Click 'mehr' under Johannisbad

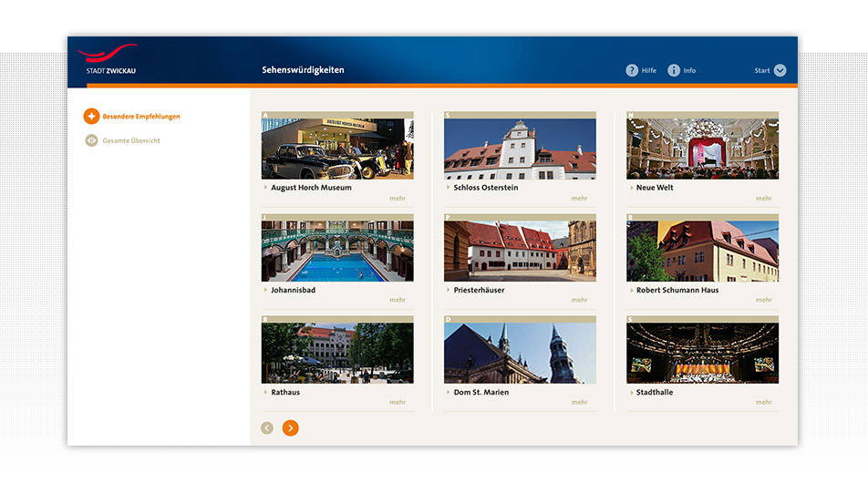(398, 300)
